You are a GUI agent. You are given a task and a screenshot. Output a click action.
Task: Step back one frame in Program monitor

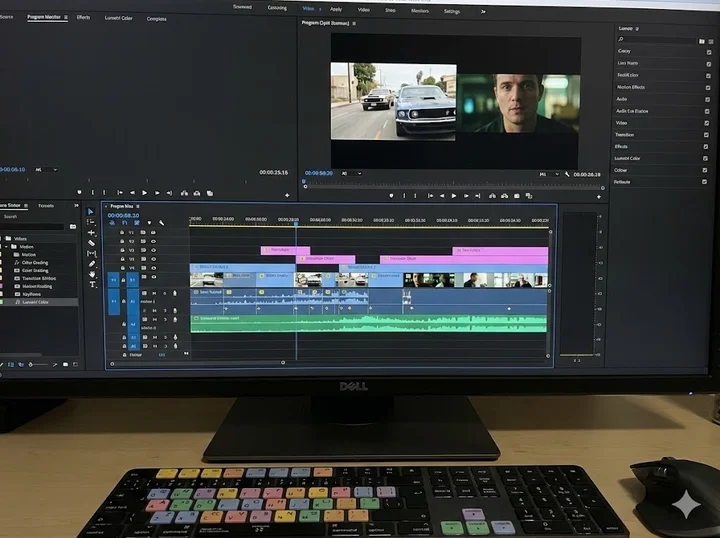pyautogui.click(x=442, y=196)
